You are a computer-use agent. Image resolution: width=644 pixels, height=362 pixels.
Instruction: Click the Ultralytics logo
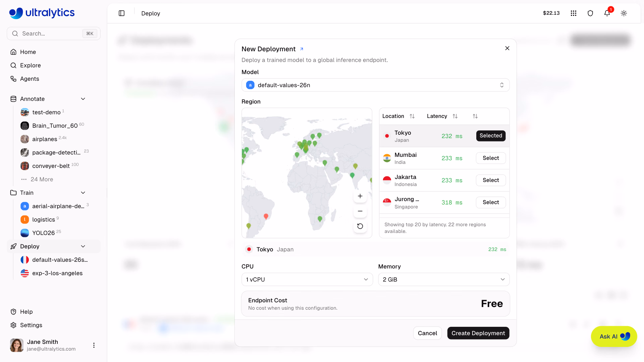point(42,13)
